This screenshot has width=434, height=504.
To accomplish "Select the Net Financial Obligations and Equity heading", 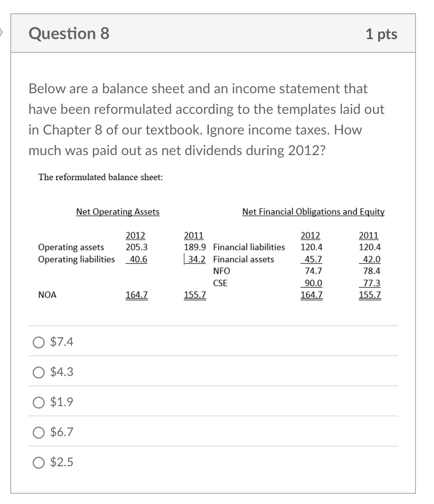I will coord(313,211).
